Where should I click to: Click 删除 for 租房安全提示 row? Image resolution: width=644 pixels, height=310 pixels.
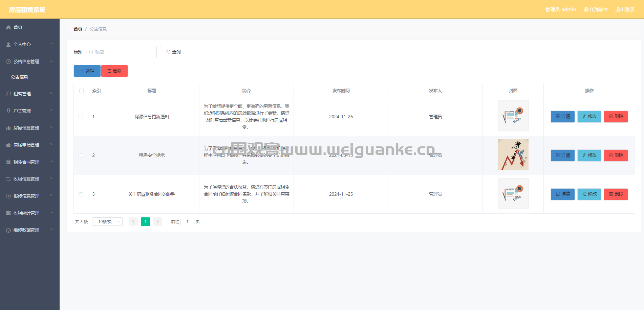(616, 156)
